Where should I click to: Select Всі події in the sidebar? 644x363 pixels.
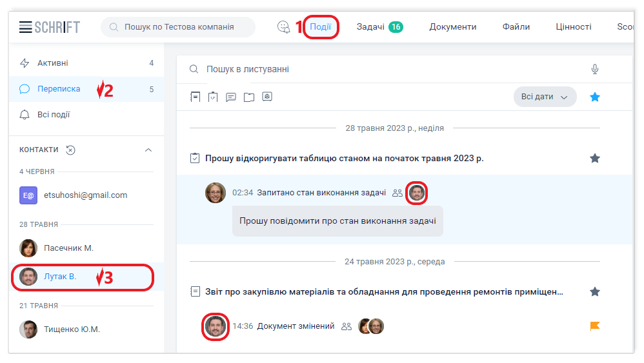(x=54, y=115)
